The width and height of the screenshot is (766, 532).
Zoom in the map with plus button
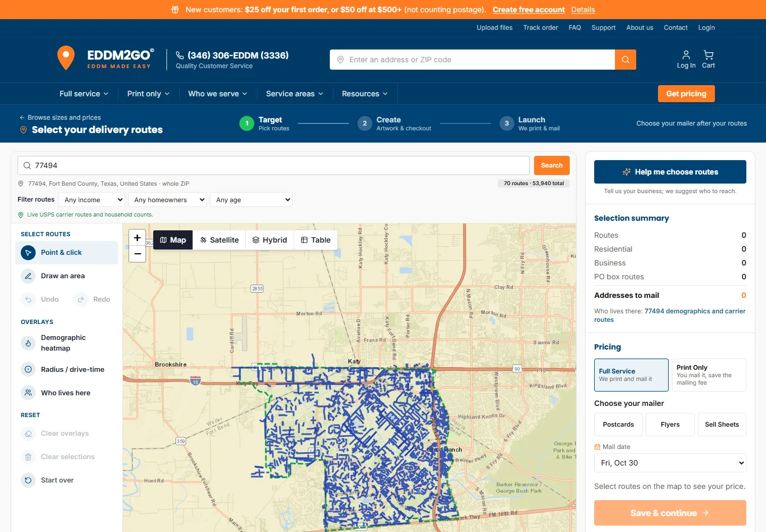pyautogui.click(x=137, y=238)
